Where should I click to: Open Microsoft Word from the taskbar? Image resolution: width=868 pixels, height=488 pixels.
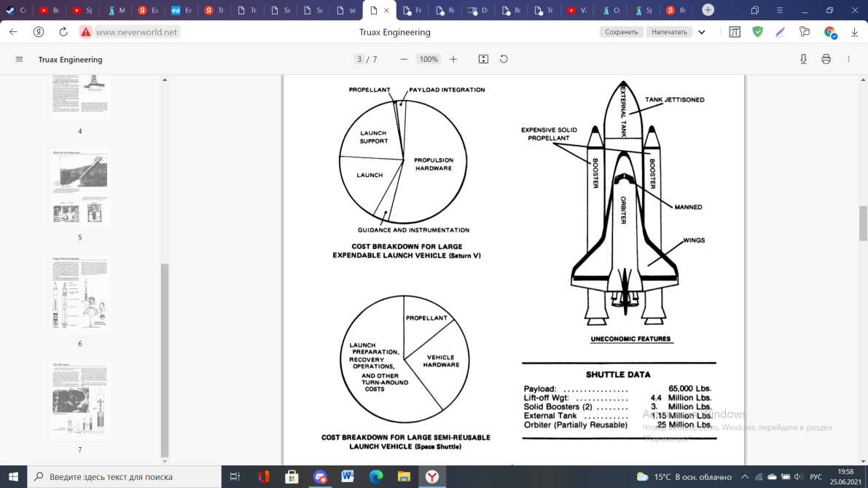348,477
